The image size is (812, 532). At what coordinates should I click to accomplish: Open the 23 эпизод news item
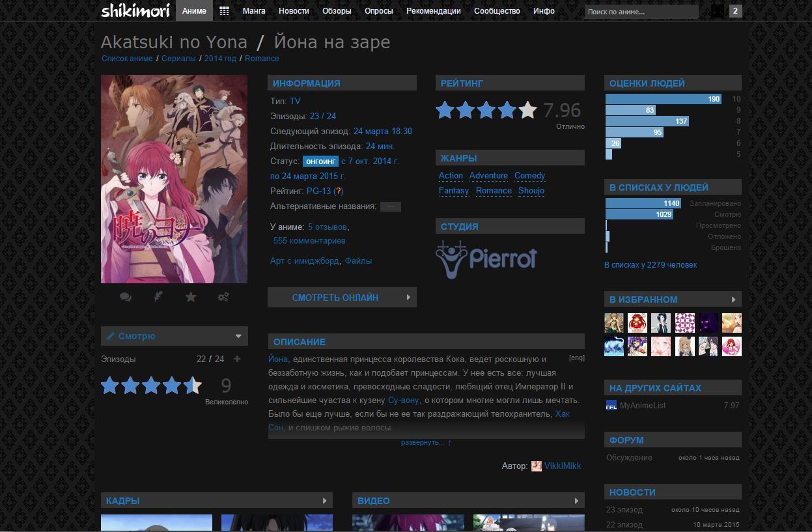click(x=624, y=510)
